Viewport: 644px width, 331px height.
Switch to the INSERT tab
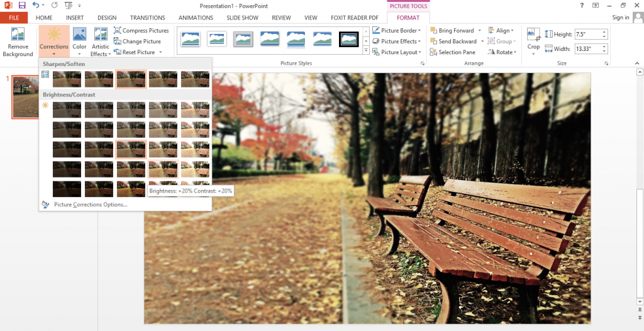coord(75,18)
